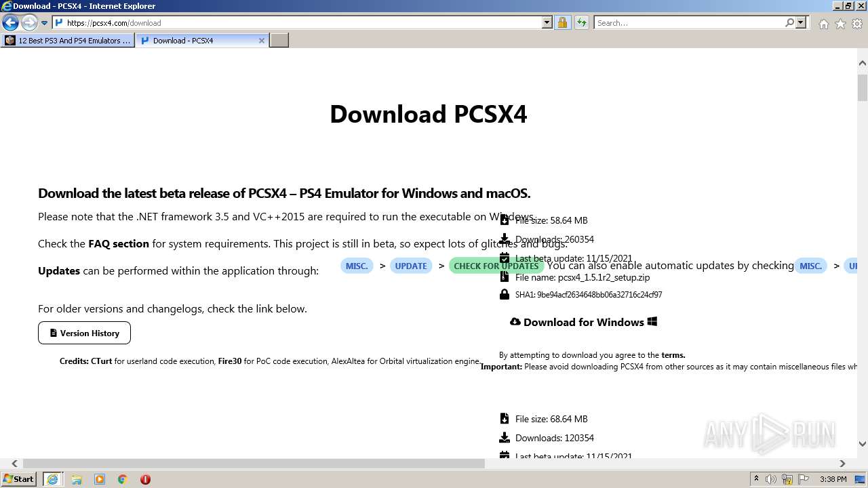Click the horizontal scrollbar left arrow

click(x=15, y=464)
